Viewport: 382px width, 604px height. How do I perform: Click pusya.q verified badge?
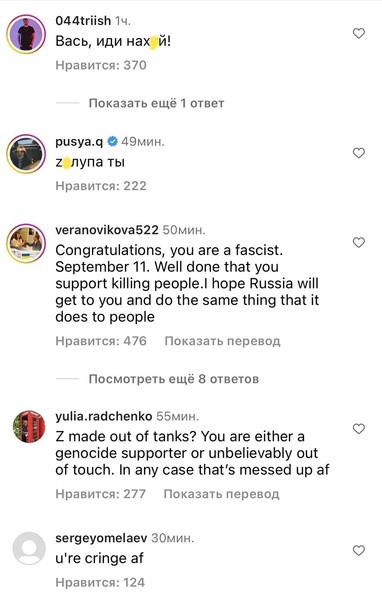point(112,142)
